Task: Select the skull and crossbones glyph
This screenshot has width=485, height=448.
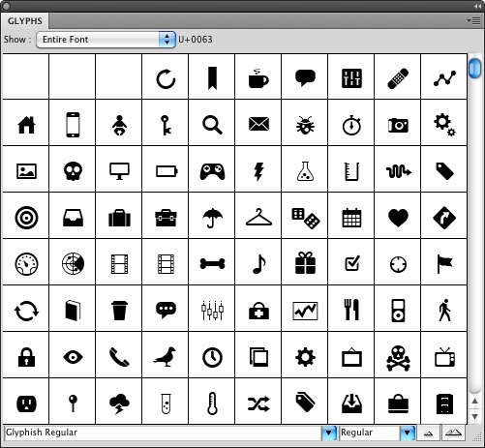Action: [398, 358]
